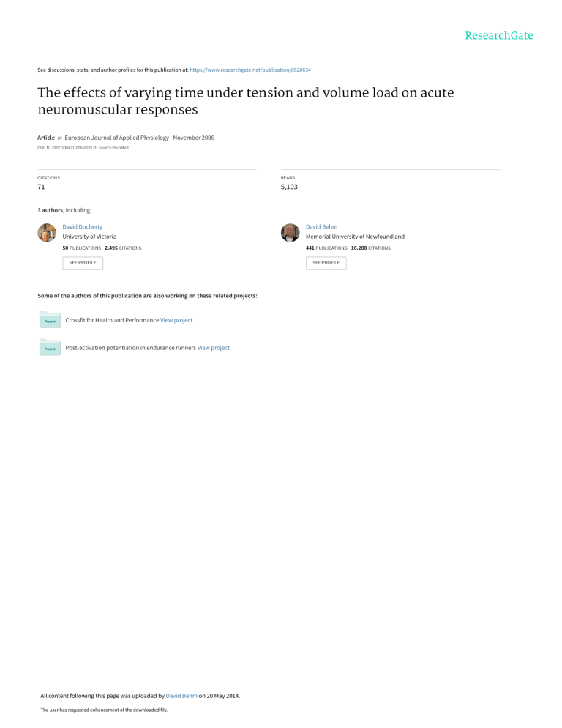Click David Docherty's profile photo
Screen dimensions: 562x728
(x=47, y=233)
